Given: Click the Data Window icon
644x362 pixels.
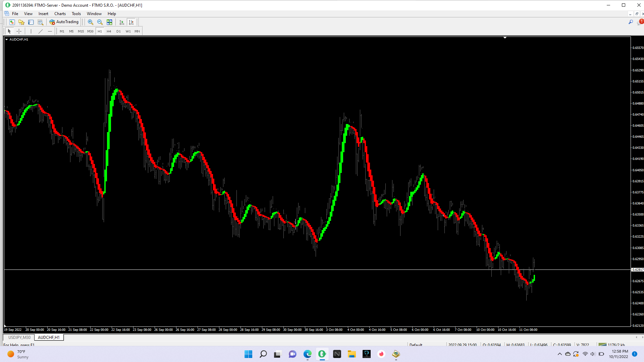Looking at the screenshot, I should tap(31, 22).
